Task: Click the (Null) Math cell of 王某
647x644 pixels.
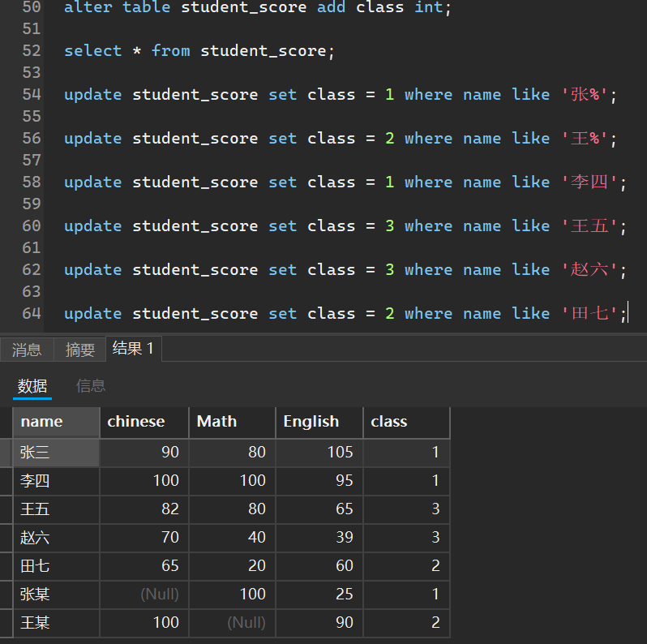Action: coord(232,623)
